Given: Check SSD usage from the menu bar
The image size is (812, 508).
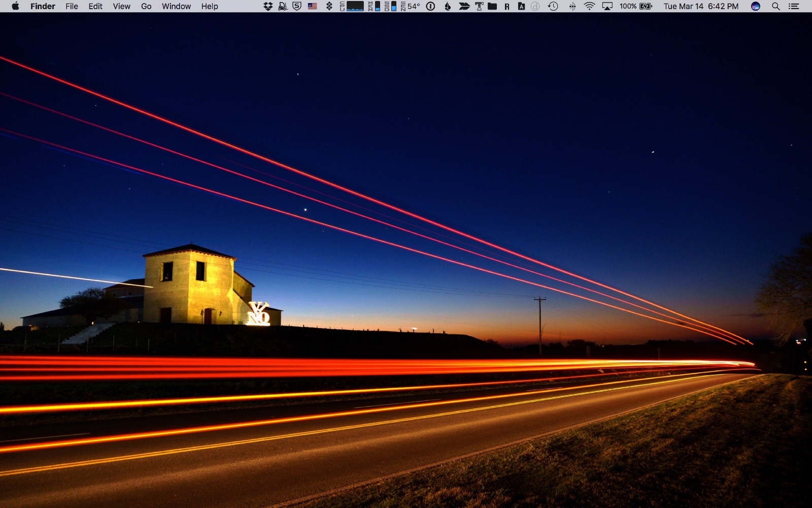Looking at the screenshot, I should pos(391,7).
